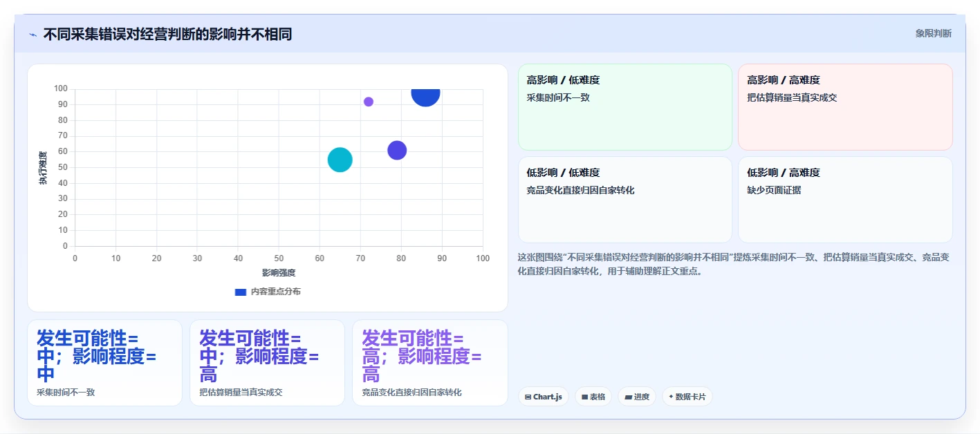This screenshot has width=980, height=434.
Task: Click the icon in the 表格 tag
Action: (584, 397)
